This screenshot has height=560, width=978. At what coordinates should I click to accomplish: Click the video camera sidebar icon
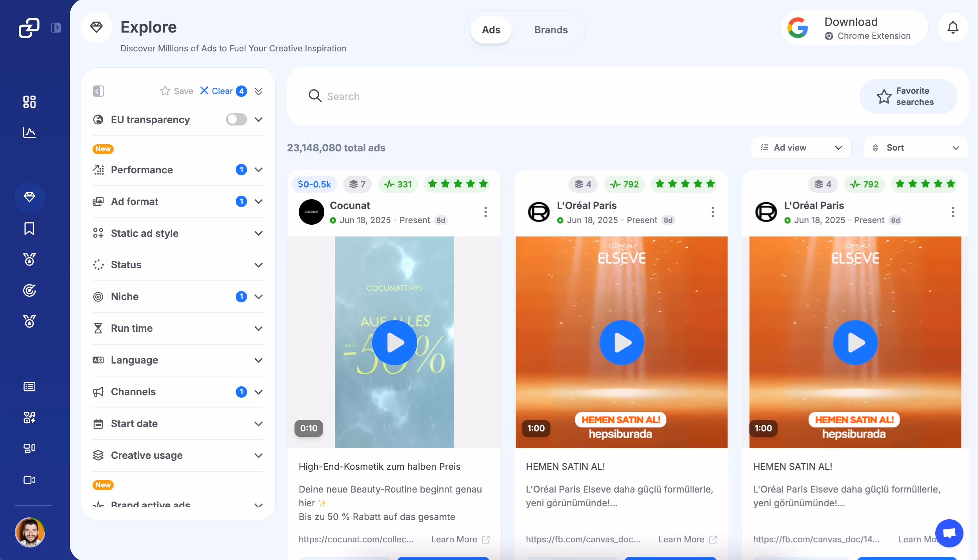[x=29, y=480]
